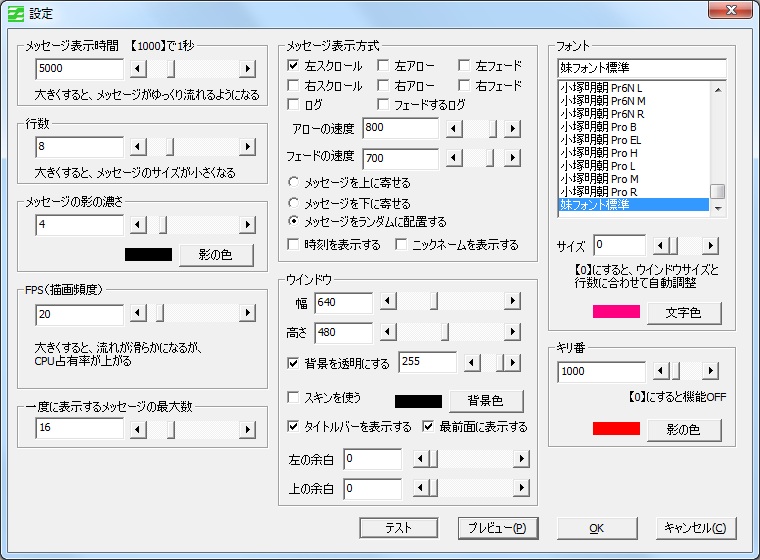The image size is (760, 560).
Task: Increase font サイズ with right arrow
Action: coord(710,245)
